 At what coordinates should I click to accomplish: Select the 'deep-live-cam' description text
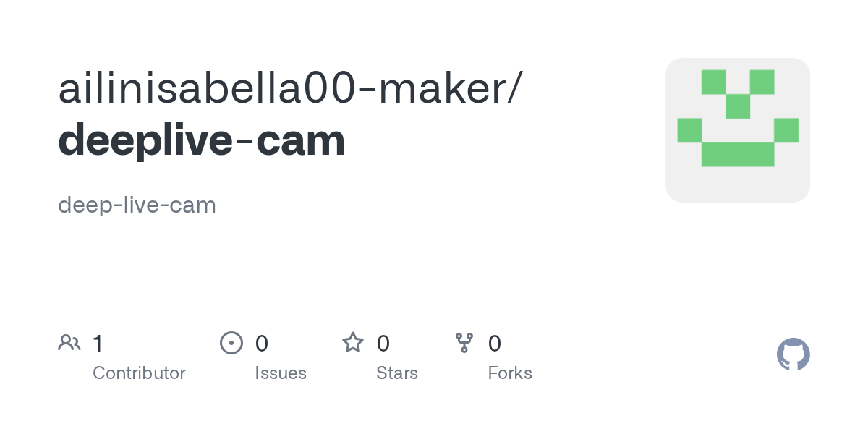[137, 205]
